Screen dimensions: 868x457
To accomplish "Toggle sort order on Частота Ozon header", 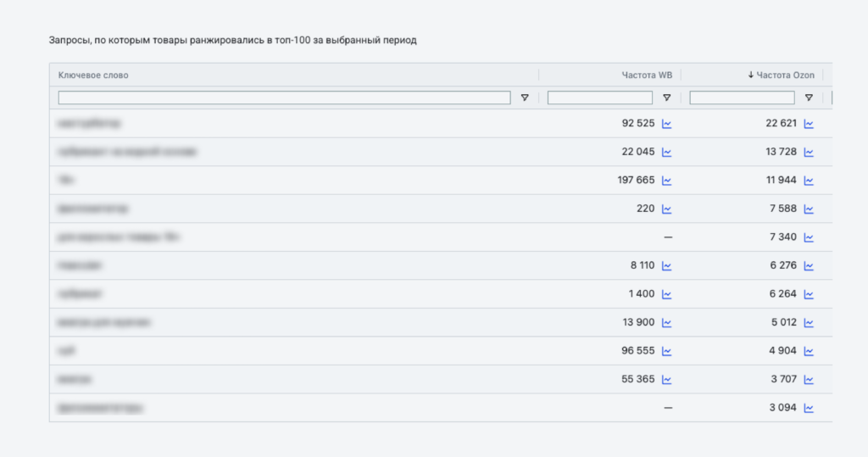I will point(784,75).
